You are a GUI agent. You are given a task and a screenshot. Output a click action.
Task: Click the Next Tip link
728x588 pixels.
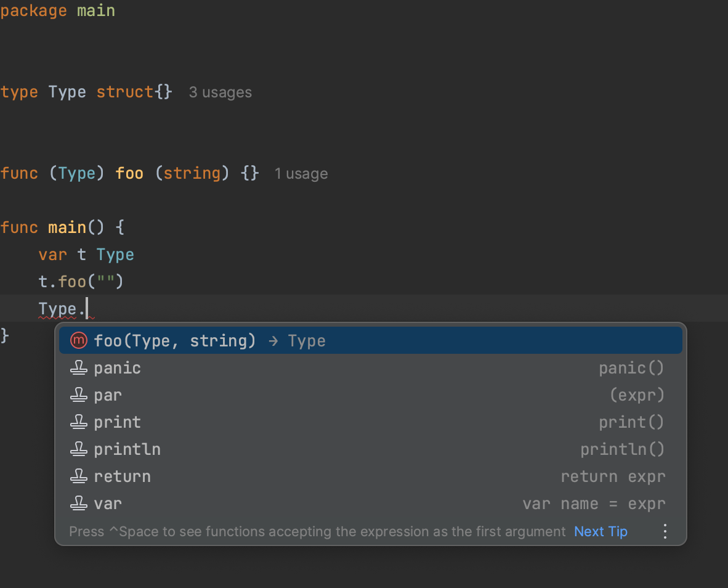(601, 531)
